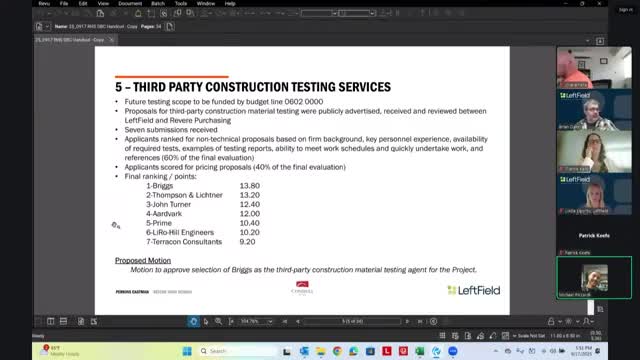
Task: Return to previous view circular arrow
Action: tap(433, 322)
